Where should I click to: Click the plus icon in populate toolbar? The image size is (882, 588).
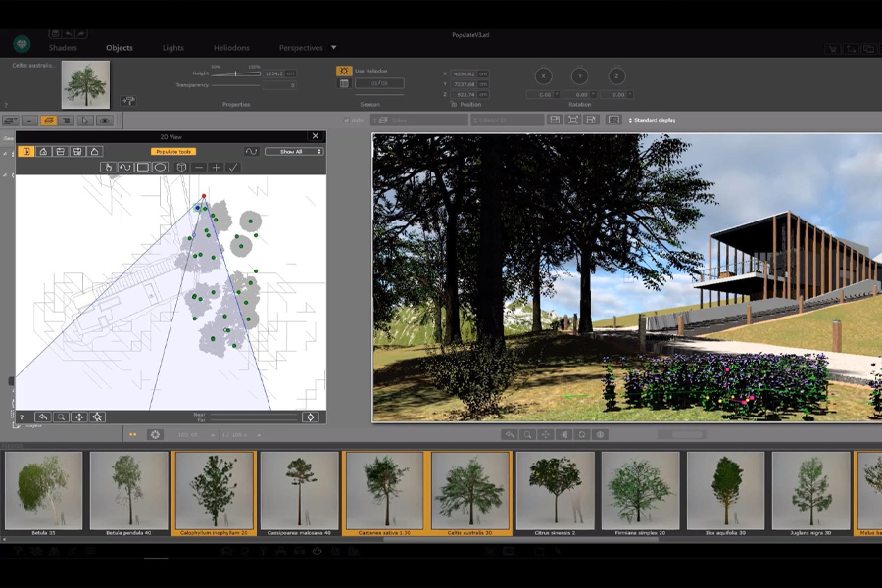pyautogui.click(x=216, y=168)
